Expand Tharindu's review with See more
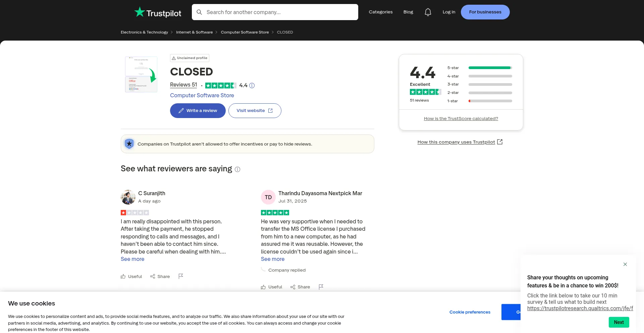 click(x=272, y=259)
